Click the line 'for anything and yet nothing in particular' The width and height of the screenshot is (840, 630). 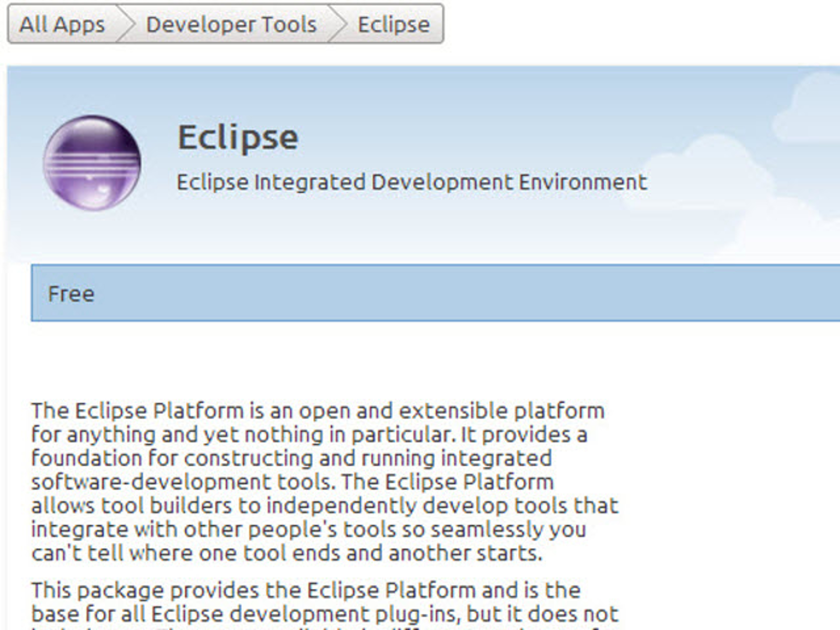click(x=309, y=434)
